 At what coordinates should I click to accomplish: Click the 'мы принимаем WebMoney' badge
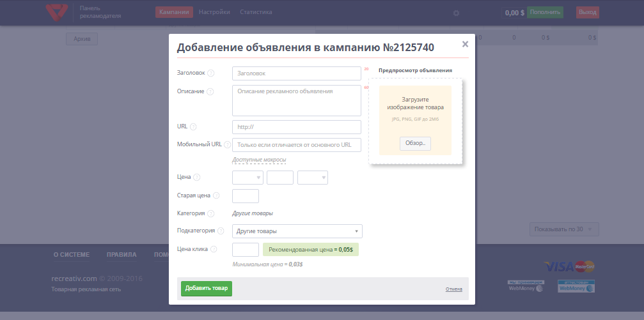click(526, 286)
